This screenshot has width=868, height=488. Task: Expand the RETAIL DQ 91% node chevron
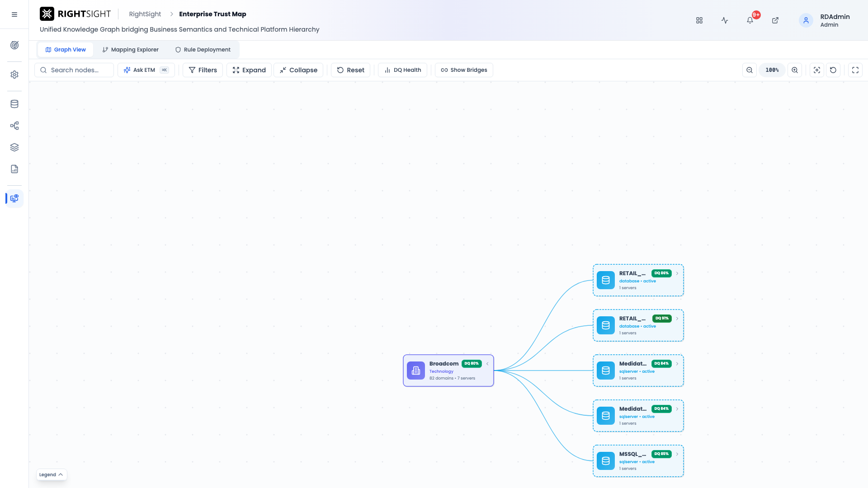(x=677, y=319)
